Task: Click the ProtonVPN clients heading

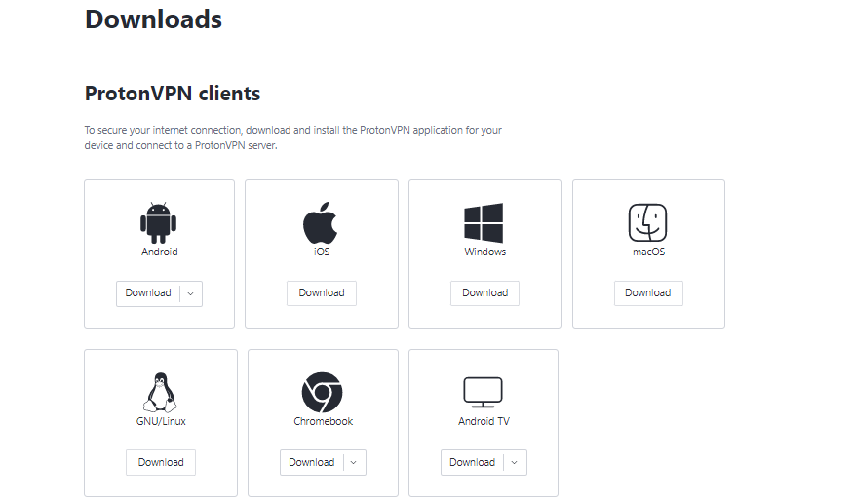Action: [x=173, y=94]
